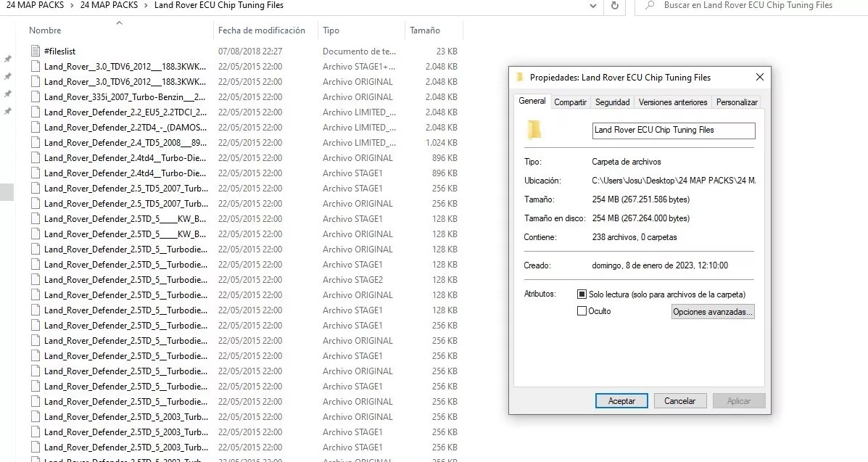Click the Archivo STAGE2 type cell
The height and width of the screenshot is (462, 868).
click(352, 280)
